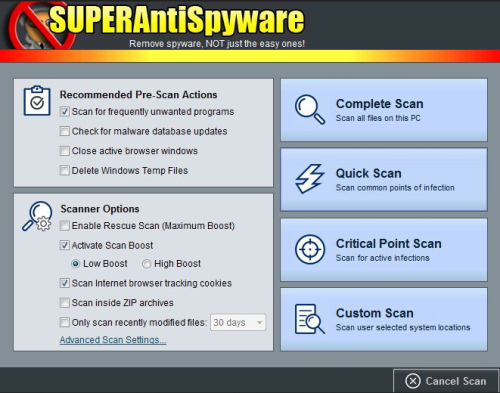This screenshot has width=500, height=393.
Task: Click the Cancel Scan button
Action: click(x=446, y=381)
